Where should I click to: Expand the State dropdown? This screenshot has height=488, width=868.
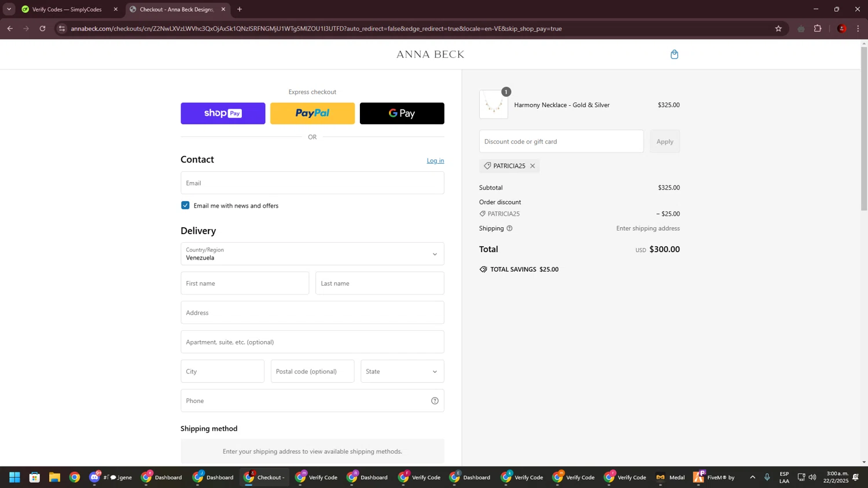pos(402,371)
